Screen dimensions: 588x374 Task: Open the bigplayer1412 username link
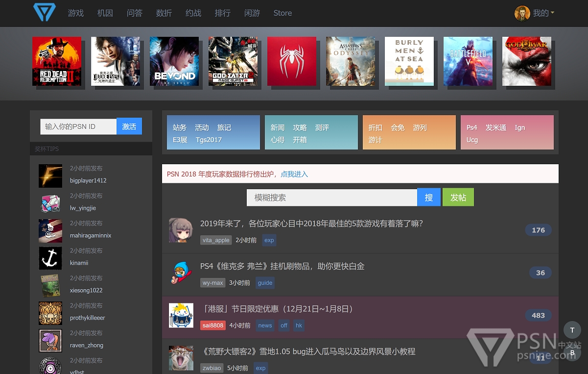[x=88, y=180]
